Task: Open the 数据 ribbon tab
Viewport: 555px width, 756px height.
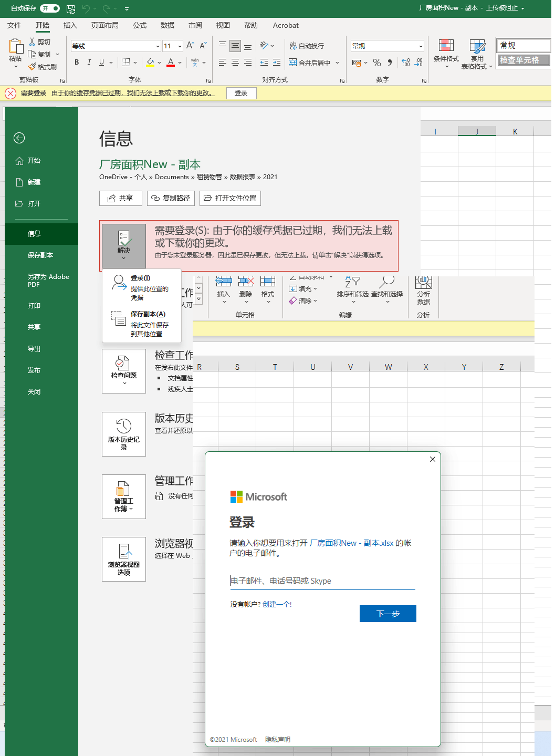Action: (x=167, y=25)
